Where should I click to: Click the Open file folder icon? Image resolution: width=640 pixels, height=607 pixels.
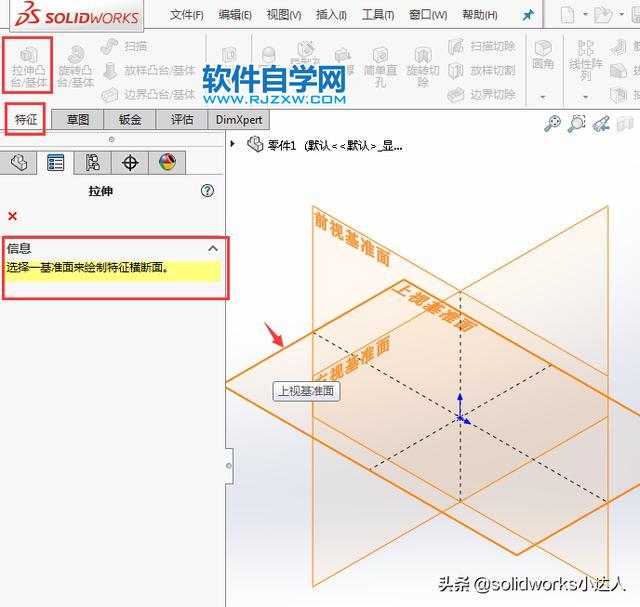(603, 15)
